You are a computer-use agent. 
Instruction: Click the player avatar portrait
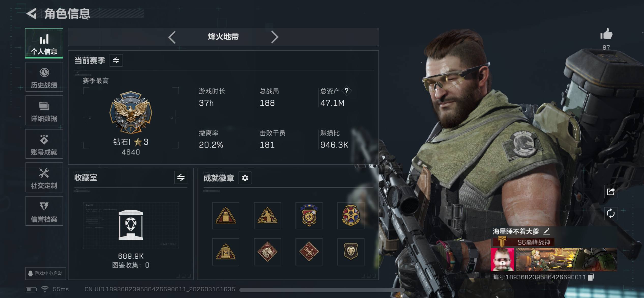[x=502, y=260]
